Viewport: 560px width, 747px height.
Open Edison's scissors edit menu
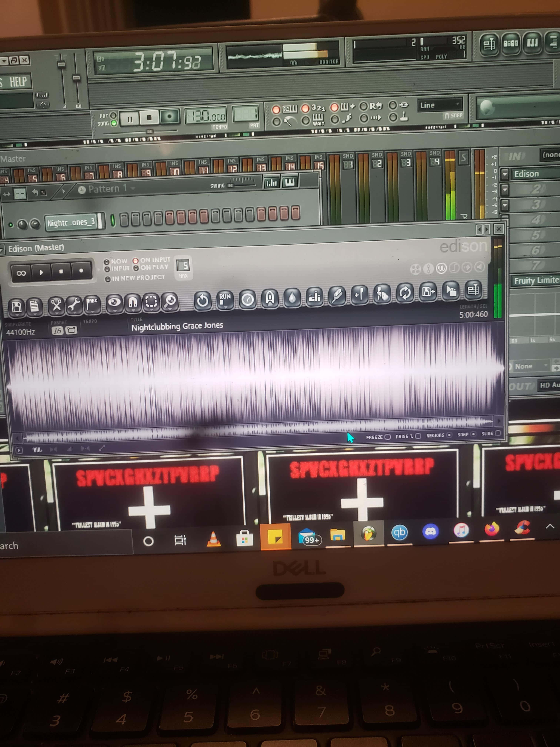56,306
